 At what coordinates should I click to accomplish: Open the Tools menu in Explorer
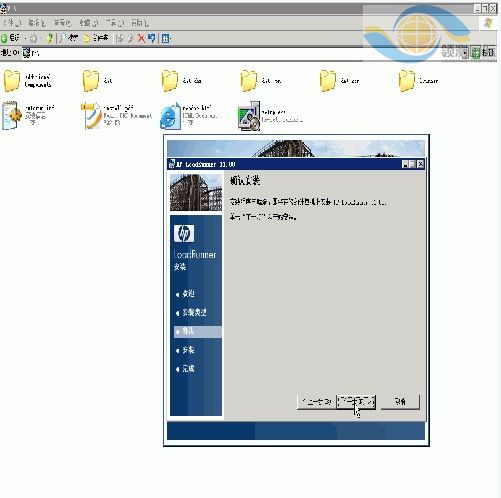[115, 23]
